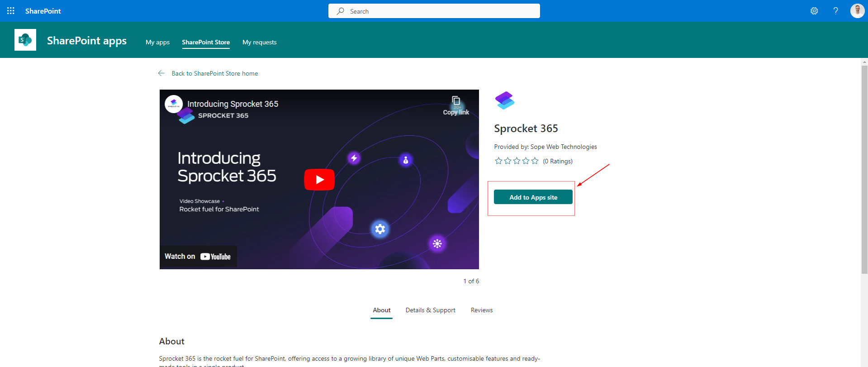Click Watch on YouTube
The height and width of the screenshot is (367, 868).
click(198, 257)
